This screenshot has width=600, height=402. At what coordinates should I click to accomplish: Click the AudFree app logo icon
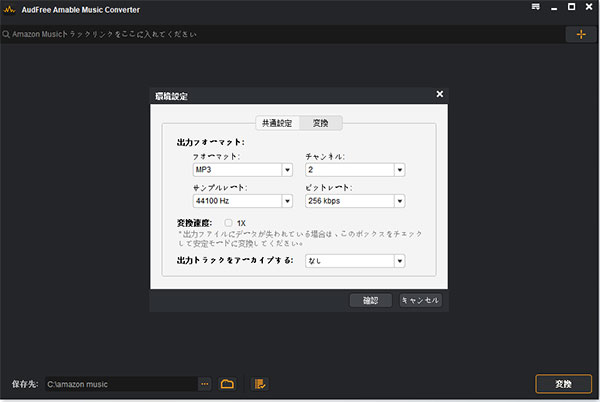click(9, 10)
